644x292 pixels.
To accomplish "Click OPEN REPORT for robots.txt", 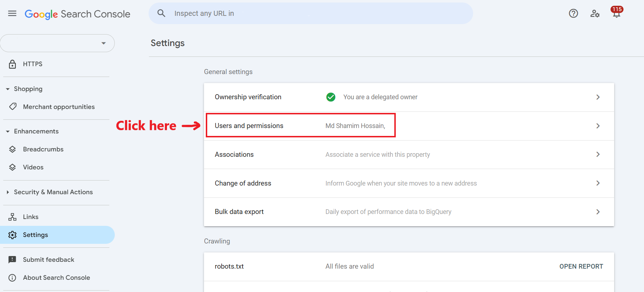I will [581, 266].
